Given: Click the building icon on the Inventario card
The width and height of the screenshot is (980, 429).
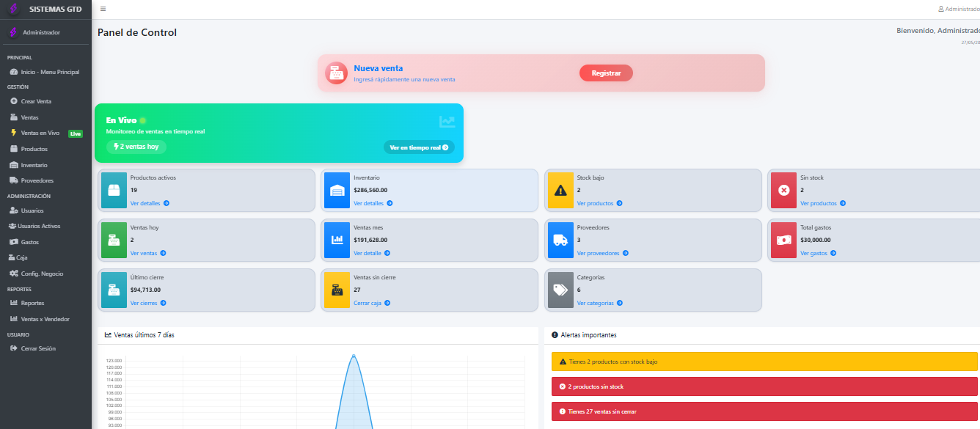Looking at the screenshot, I should tap(337, 190).
